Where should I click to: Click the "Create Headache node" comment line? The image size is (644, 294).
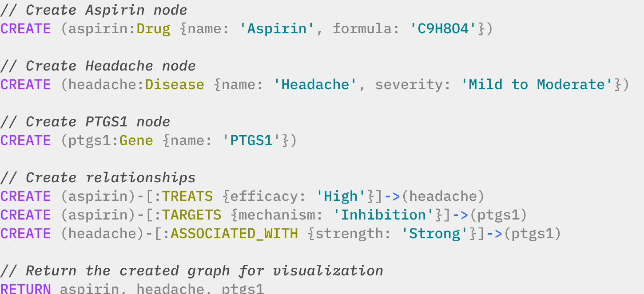coord(98,66)
